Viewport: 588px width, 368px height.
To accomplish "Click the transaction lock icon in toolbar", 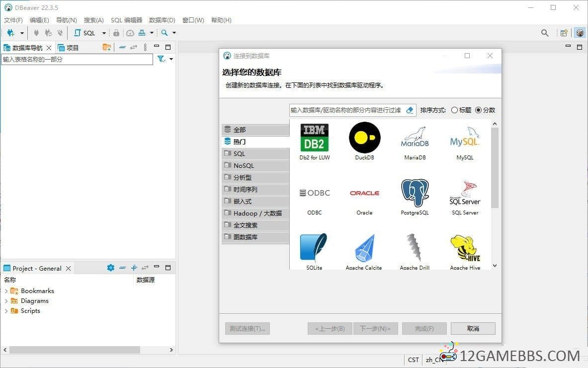I will pyautogui.click(x=116, y=33).
